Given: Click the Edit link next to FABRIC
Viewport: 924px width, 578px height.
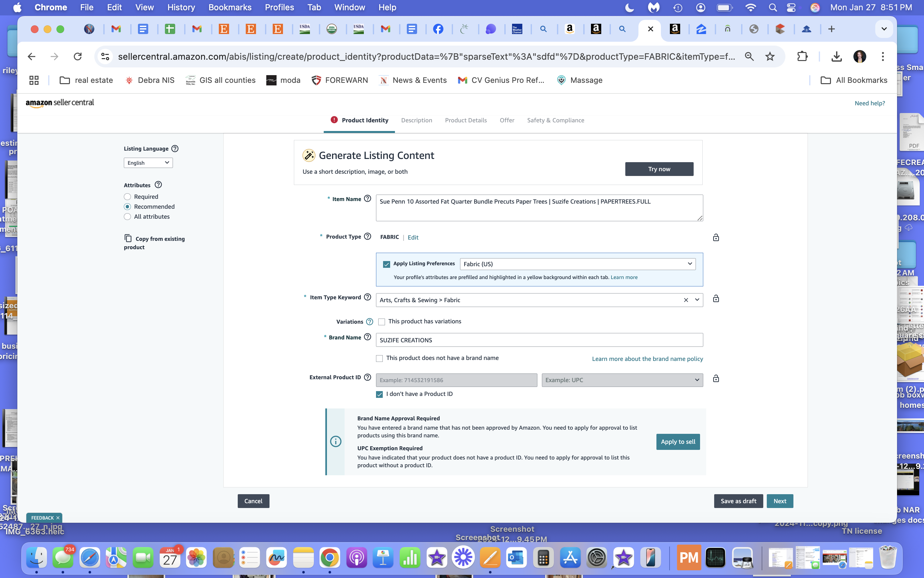Looking at the screenshot, I should [x=413, y=237].
